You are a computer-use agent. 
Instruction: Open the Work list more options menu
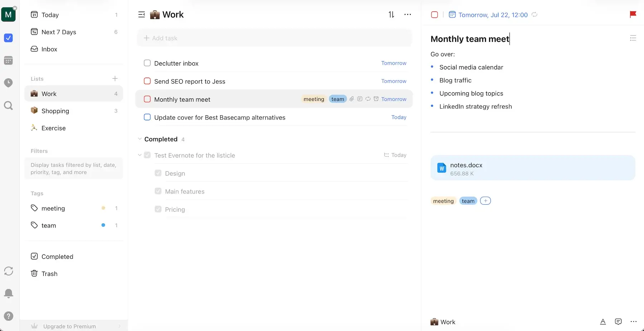click(x=408, y=15)
